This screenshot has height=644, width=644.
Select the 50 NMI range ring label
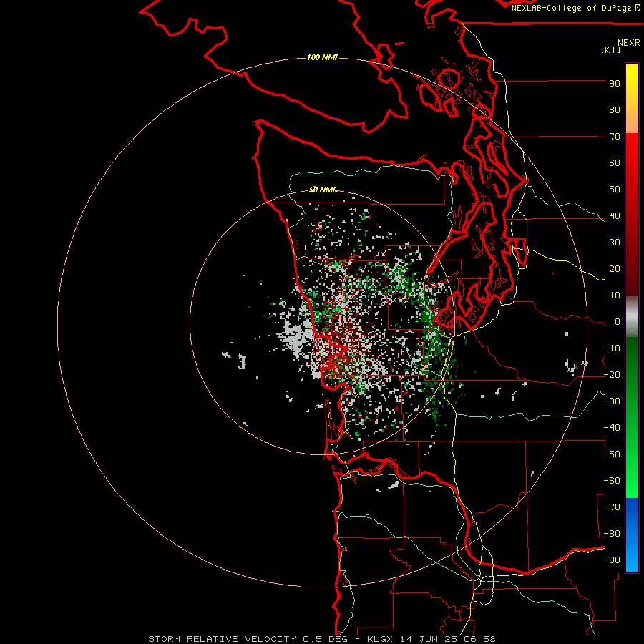point(322,190)
